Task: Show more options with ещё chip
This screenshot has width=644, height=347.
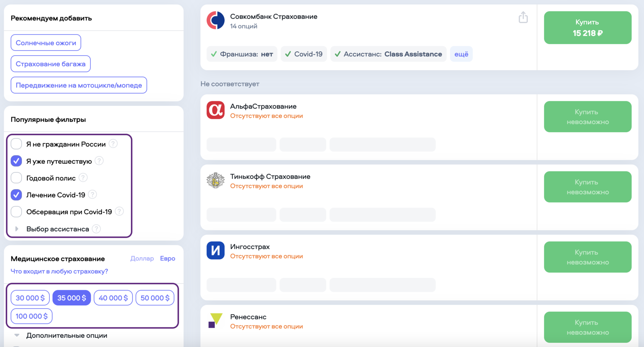Action: [461, 54]
